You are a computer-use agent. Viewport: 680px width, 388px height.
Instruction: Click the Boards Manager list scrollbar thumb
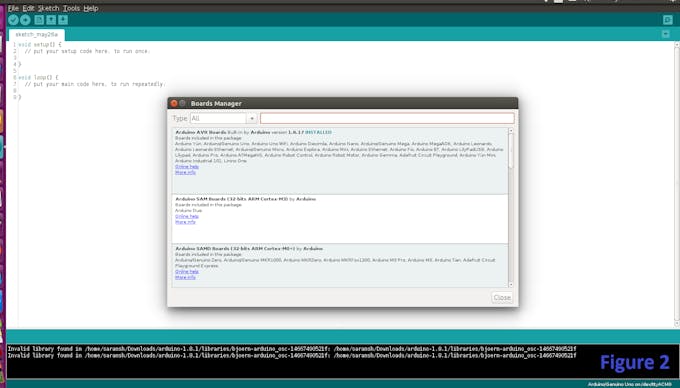[511, 150]
